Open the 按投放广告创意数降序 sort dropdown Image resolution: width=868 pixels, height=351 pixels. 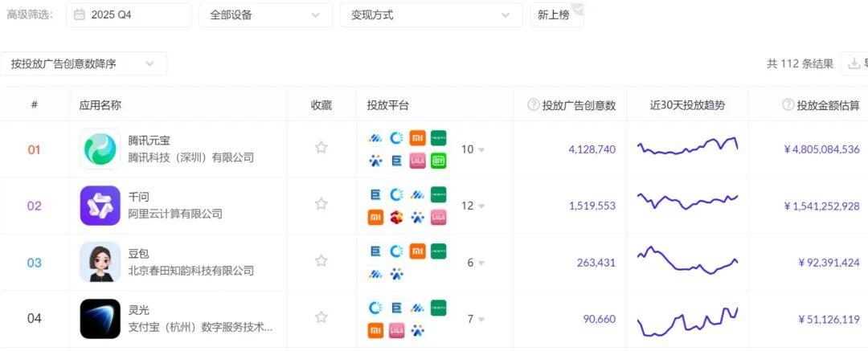click(x=84, y=63)
